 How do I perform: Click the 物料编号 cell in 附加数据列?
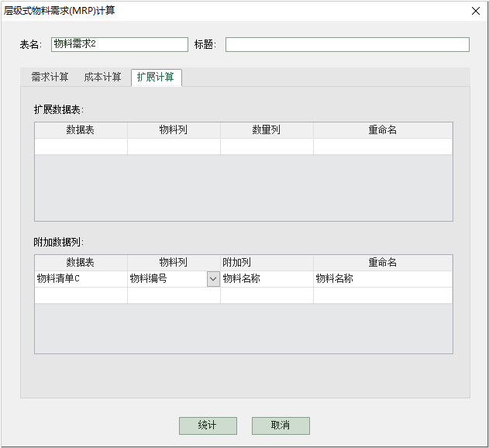166,279
